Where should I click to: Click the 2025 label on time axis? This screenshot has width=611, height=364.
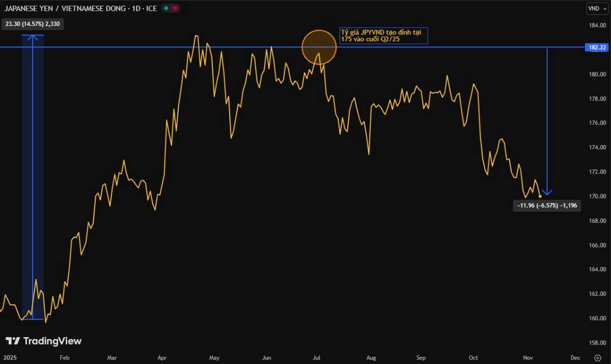click(10, 357)
